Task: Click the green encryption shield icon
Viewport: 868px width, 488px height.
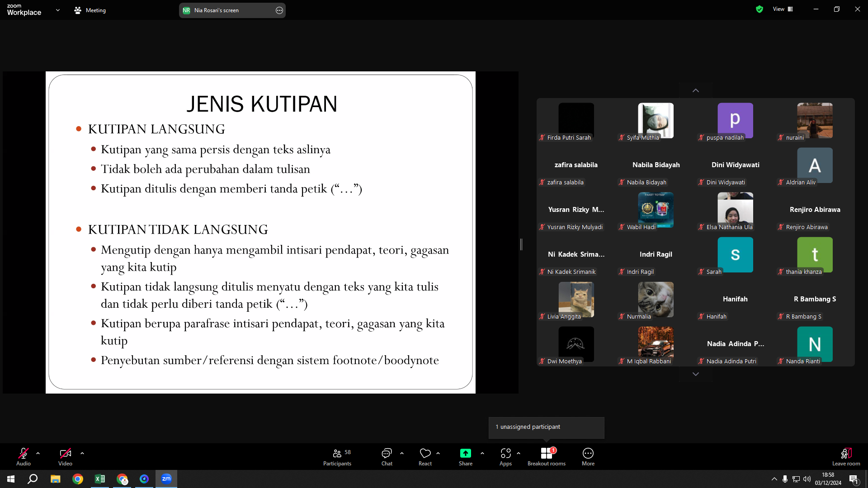Action: coord(759,9)
